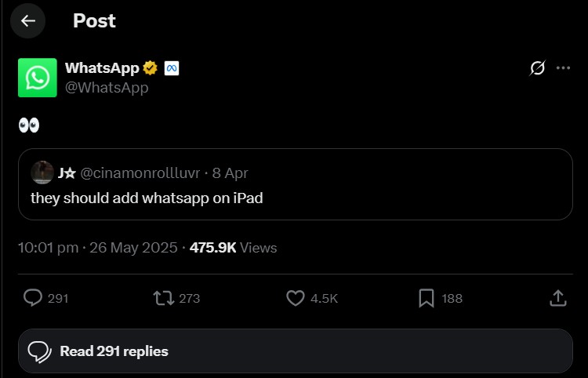Click the Meta affiliation badge

click(172, 68)
